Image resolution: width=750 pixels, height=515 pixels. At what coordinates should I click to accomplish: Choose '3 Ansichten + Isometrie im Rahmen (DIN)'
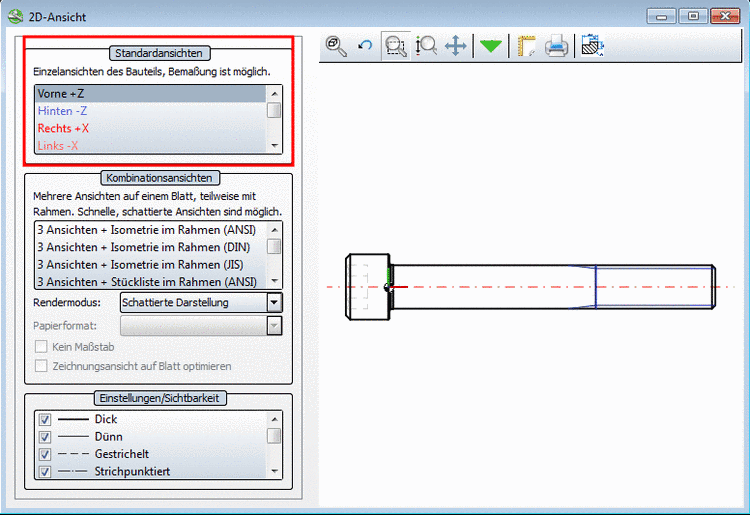150,247
